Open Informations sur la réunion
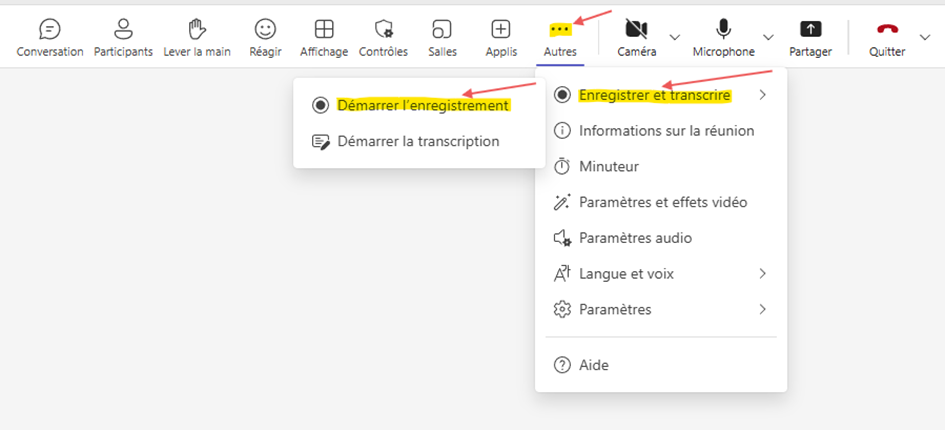Viewport: 945px width, 430px height. (x=661, y=131)
